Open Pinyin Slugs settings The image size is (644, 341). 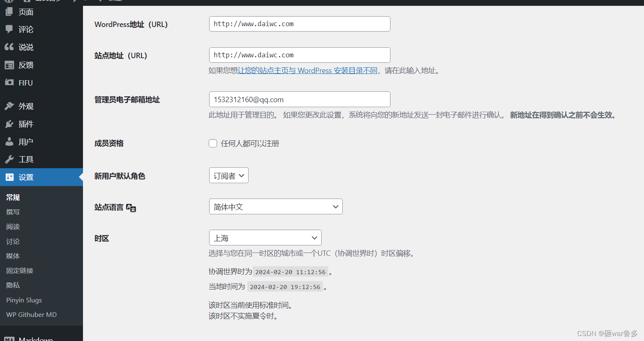click(x=24, y=300)
